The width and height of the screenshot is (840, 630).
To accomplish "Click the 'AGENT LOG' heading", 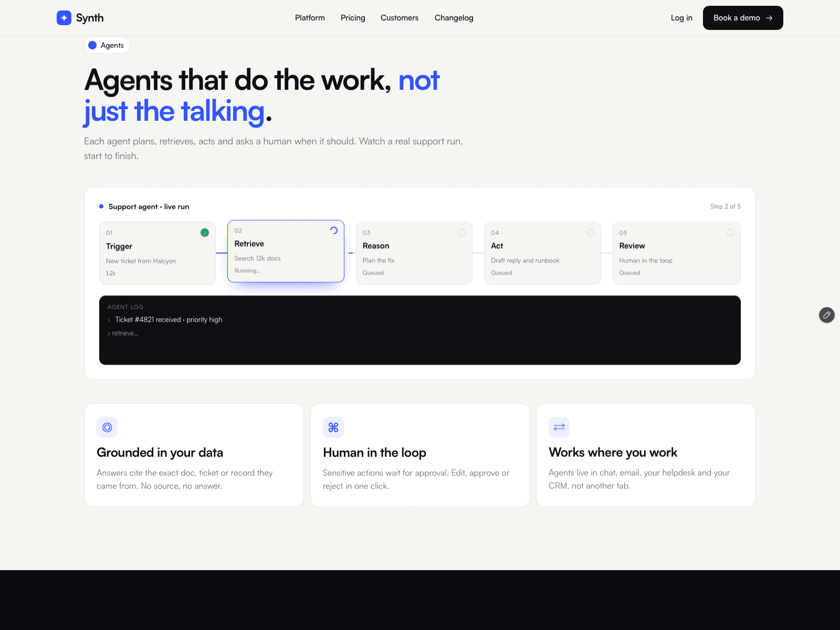I will [125, 307].
